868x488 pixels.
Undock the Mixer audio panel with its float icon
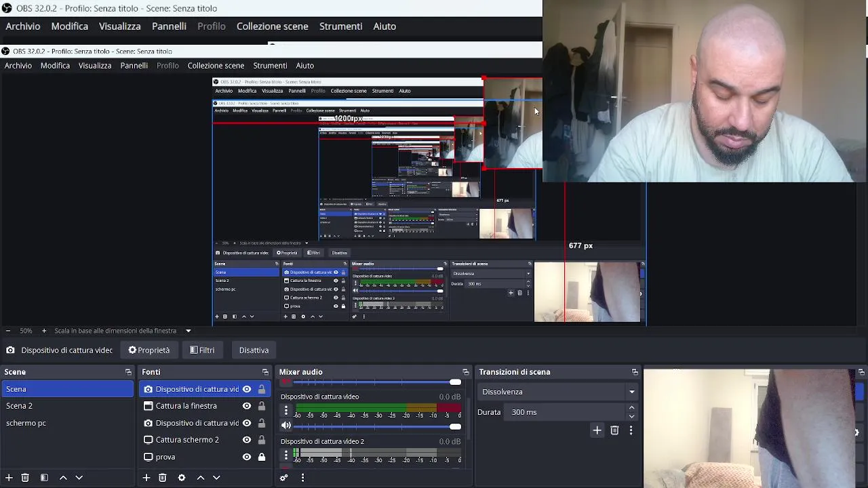coord(466,372)
